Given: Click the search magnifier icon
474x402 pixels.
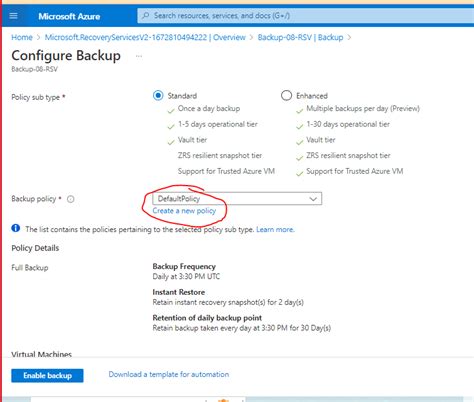Looking at the screenshot, I should pyautogui.click(x=146, y=16).
